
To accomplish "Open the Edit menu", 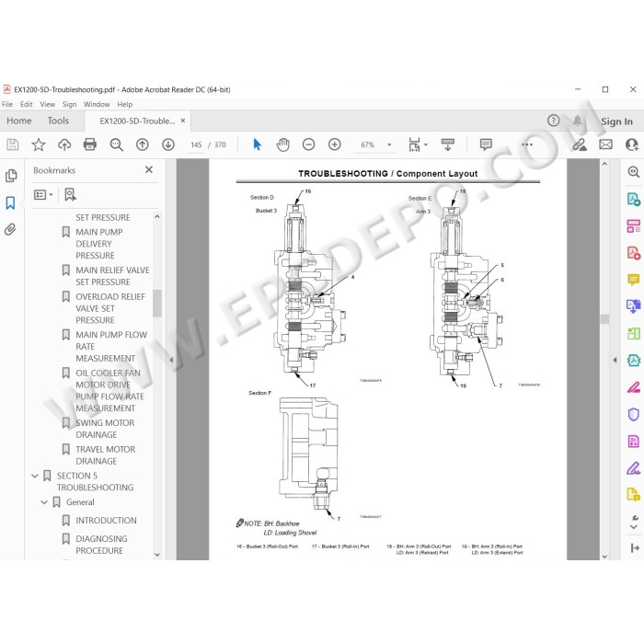I will (27, 104).
